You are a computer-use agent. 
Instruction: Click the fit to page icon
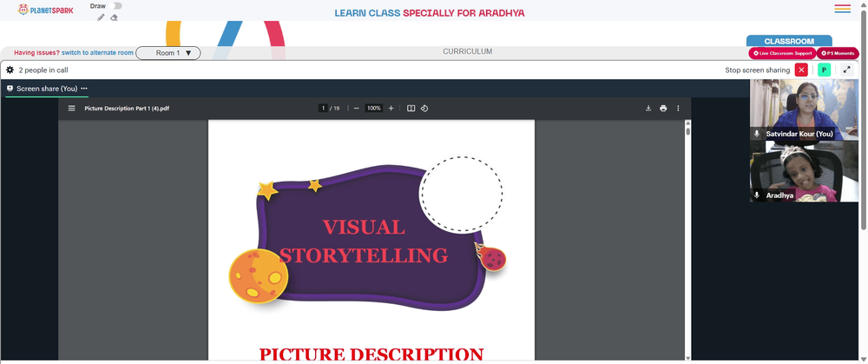(411, 108)
